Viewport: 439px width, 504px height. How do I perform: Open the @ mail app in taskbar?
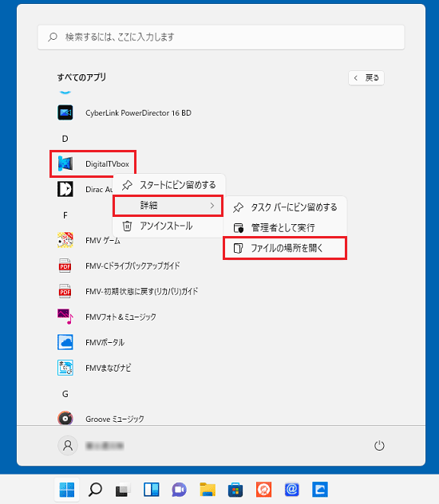click(291, 490)
